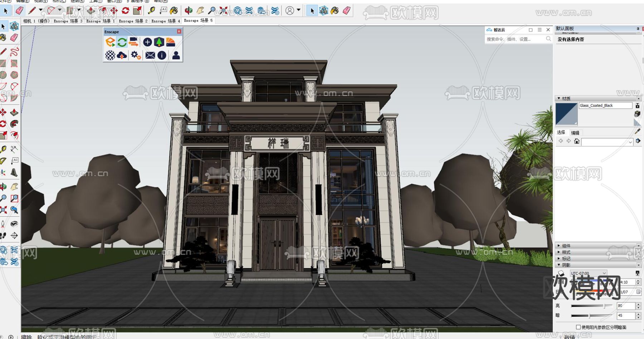Close the Enscape floating toolbar
The width and height of the screenshot is (644, 339).
[x=179, y=31]
